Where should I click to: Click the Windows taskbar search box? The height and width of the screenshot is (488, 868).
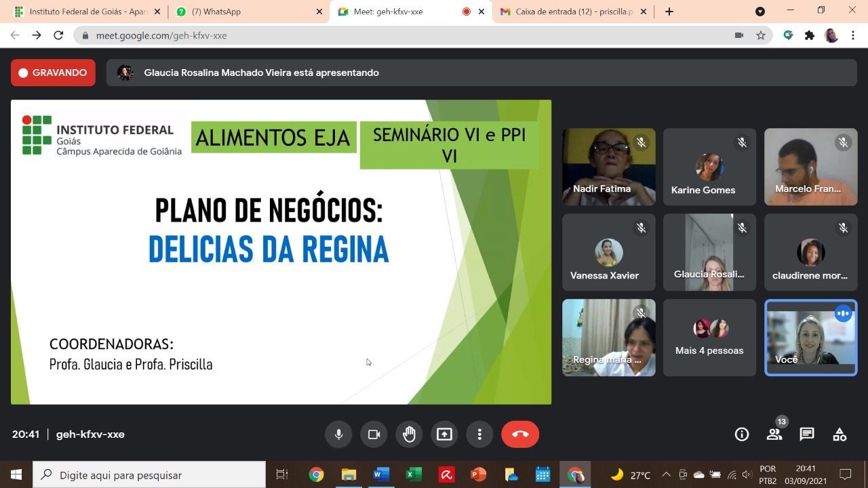[149, 475]
